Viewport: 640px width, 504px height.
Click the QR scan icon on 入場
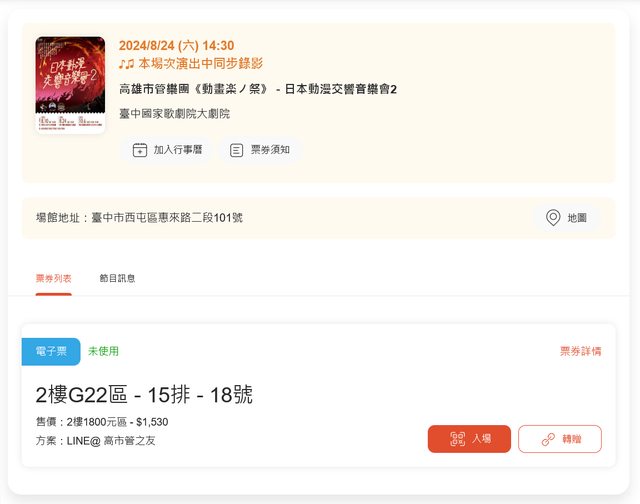coord(458,439)
